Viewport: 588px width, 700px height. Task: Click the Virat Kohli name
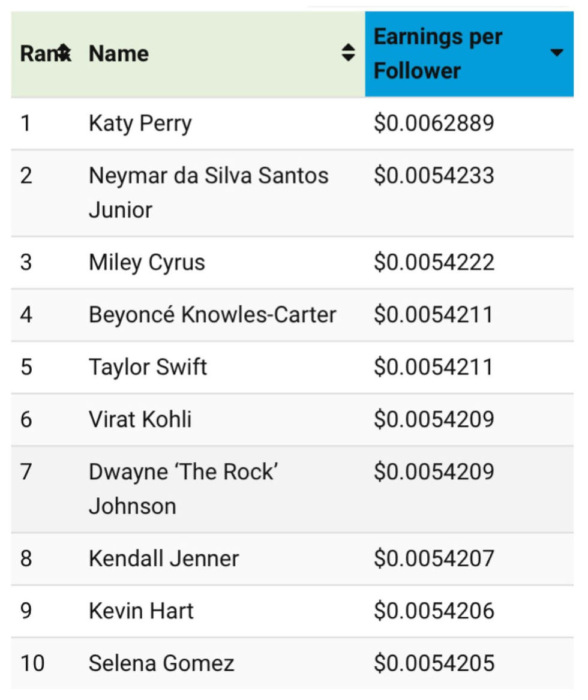coord(140,420)
